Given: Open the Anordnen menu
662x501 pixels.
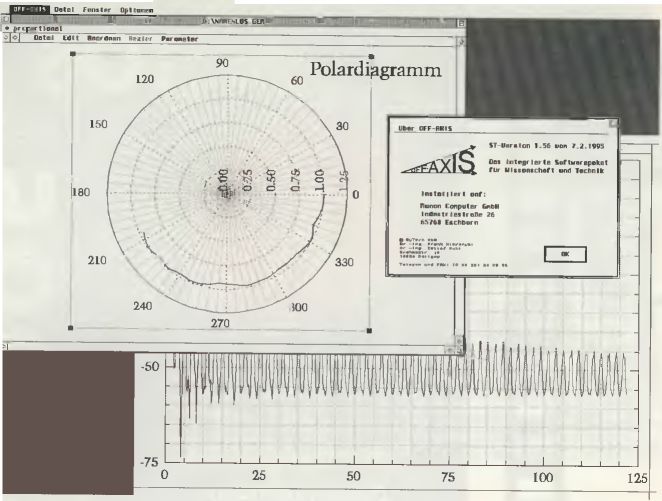Looking at the screenshot, I should coord(103,39).
